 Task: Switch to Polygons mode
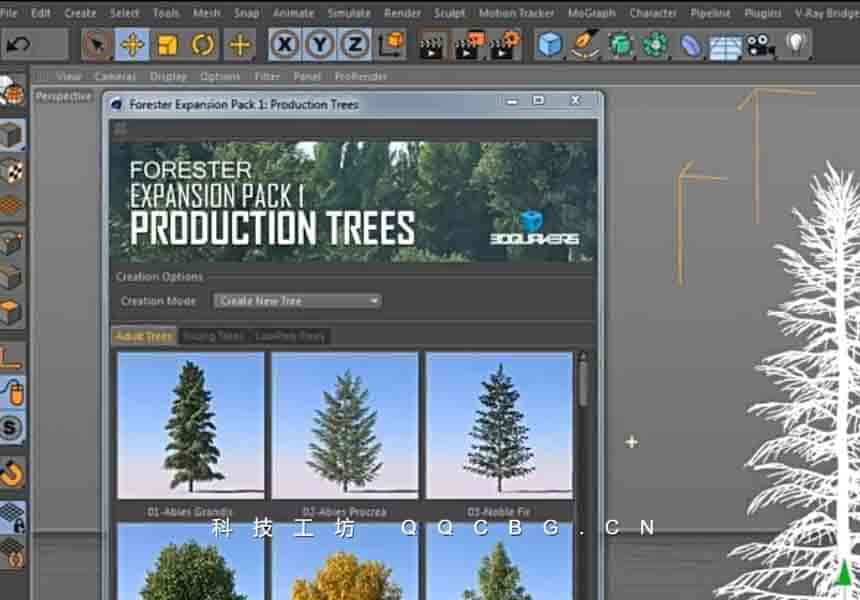coord(12,313)
